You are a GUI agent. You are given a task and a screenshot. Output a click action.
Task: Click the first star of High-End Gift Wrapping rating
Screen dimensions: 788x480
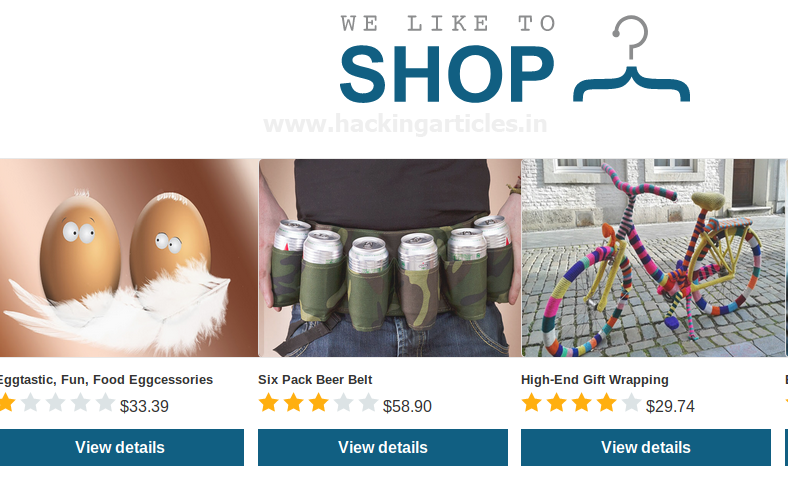point(531,403)
